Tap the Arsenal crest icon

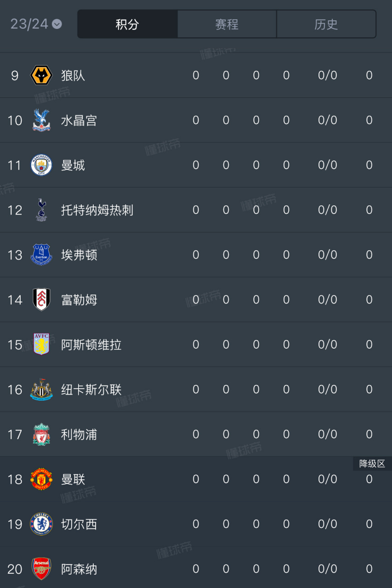coord(41,569)
